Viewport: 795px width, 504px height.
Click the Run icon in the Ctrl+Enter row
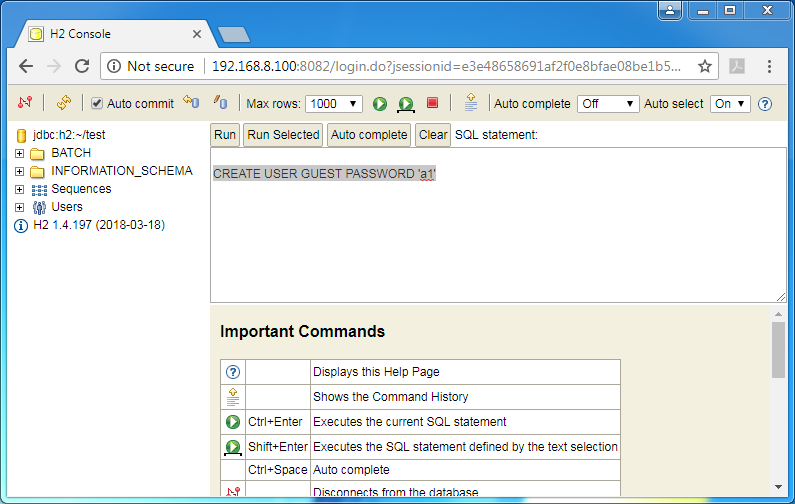[x=233, y=422]
